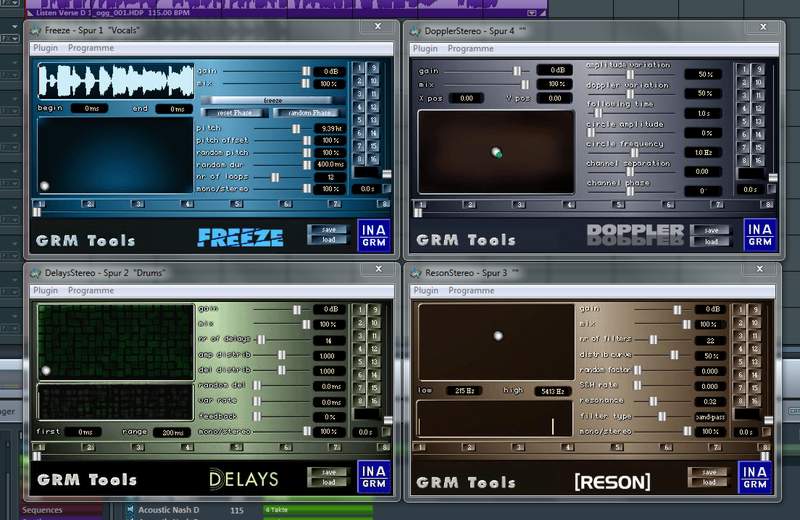The image size is (800, 520).
Task: Click save button in Reson plugin
Action: (709, 472)
